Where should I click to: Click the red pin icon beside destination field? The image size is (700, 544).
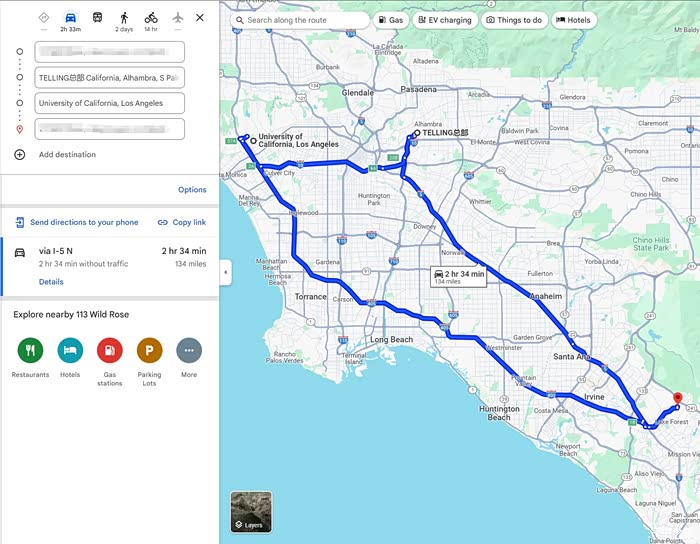(x=20, y=129)
